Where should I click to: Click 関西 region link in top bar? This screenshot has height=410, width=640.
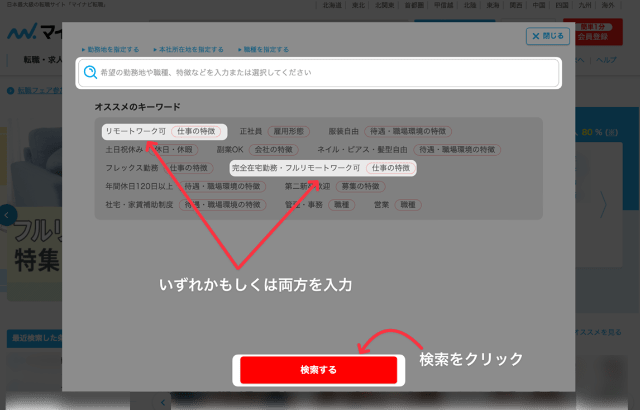tap(516, 5)
